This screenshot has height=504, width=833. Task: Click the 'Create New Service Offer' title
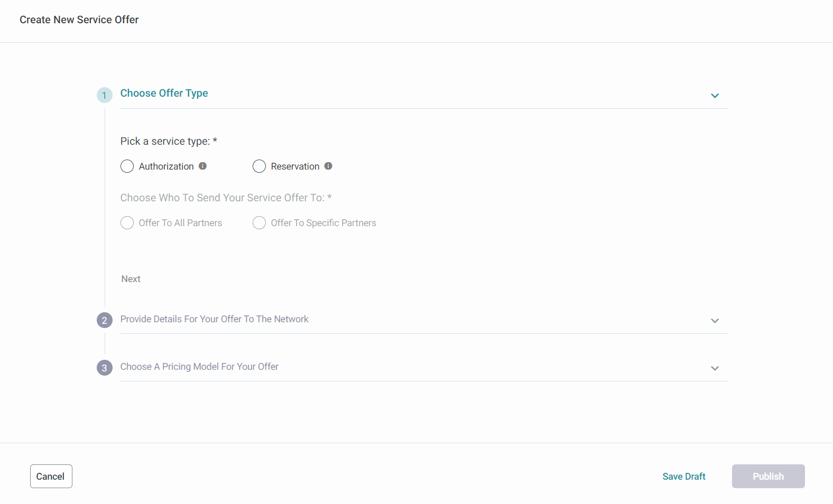point(79,20)
